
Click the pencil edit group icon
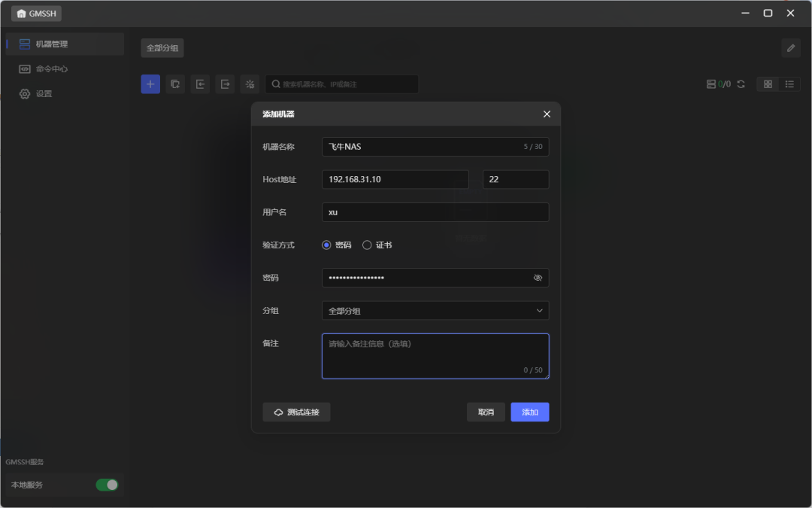point(790,48)
